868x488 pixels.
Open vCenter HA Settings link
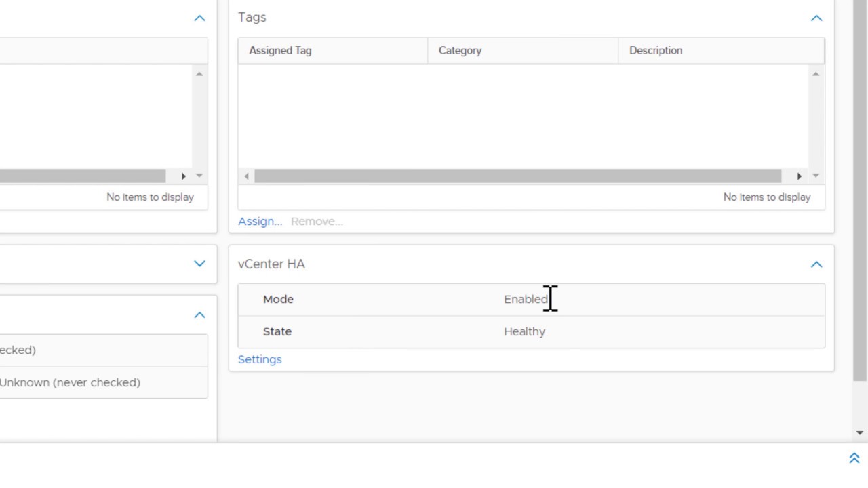click(260, 359)
